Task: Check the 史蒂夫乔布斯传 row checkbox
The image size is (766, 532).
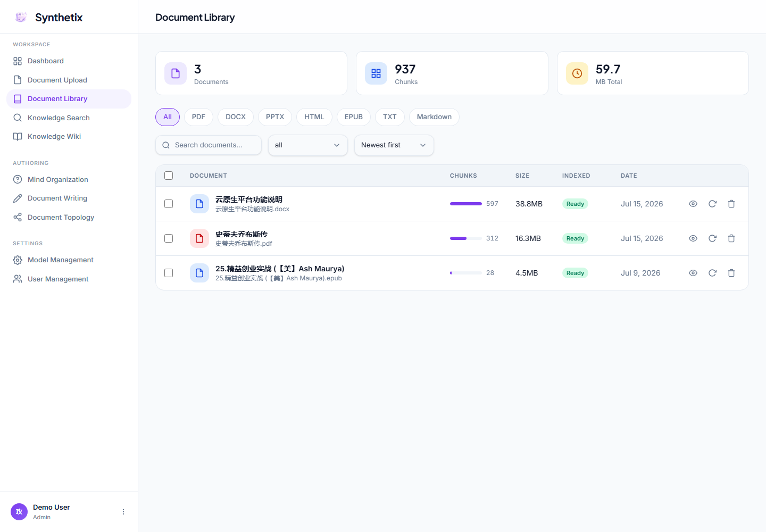Action: (169, 238)
